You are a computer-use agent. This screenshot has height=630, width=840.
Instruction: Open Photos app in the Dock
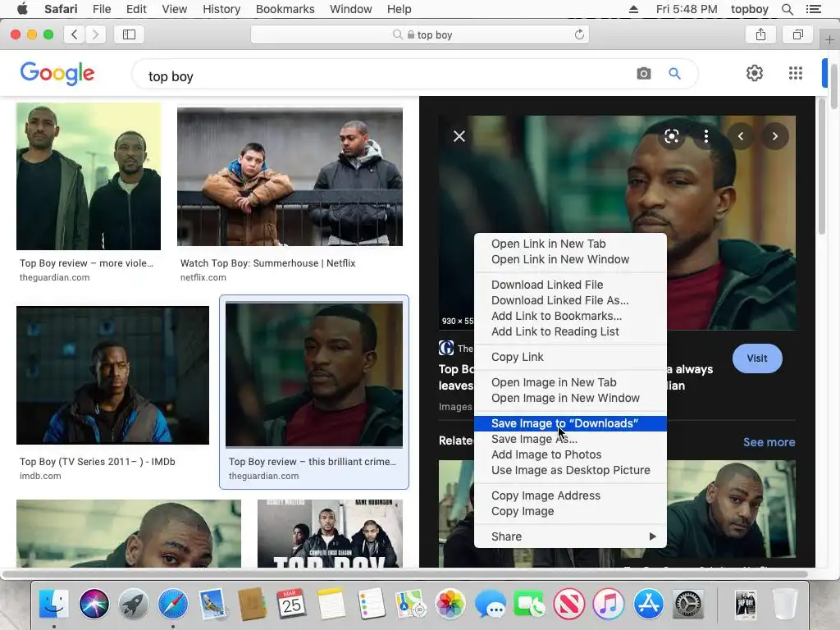(450, 604)
